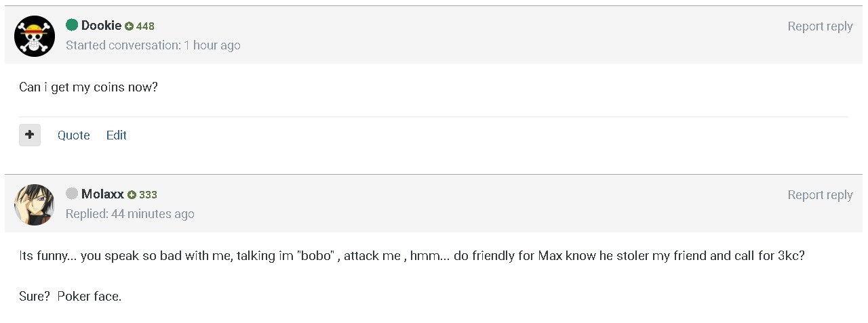Click the 'Sure? Poker face.' line
868x323 pixels.
click(71, 297)
